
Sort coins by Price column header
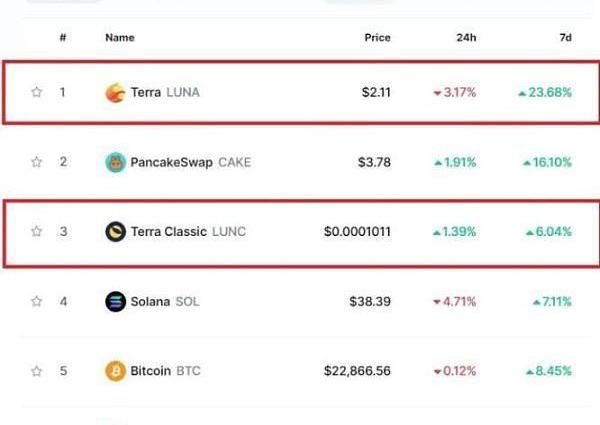pos(377,38)
